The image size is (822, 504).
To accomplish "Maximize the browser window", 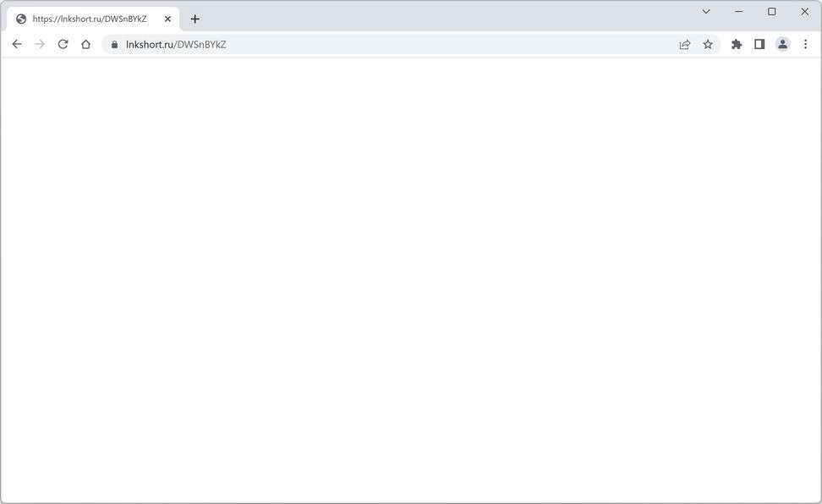I will (771, 12).
